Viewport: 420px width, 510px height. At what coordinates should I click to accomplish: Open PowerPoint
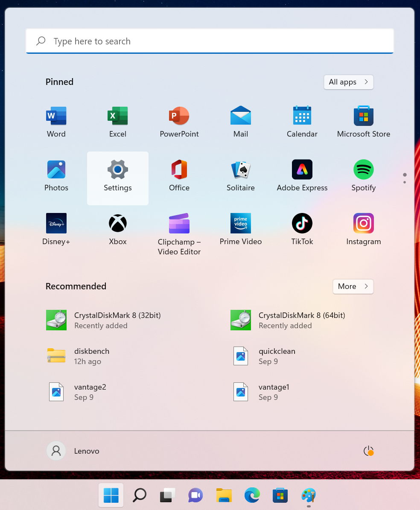179,122
